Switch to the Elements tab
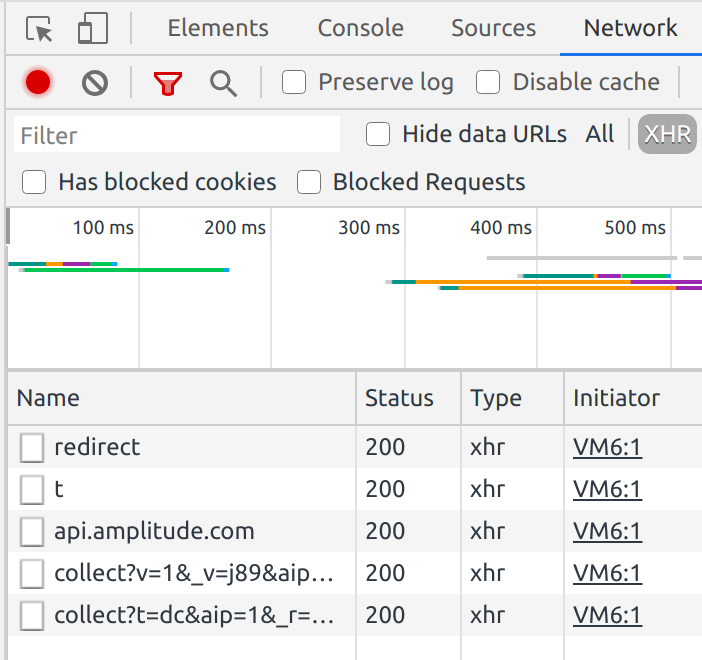 tap(218, 29)
